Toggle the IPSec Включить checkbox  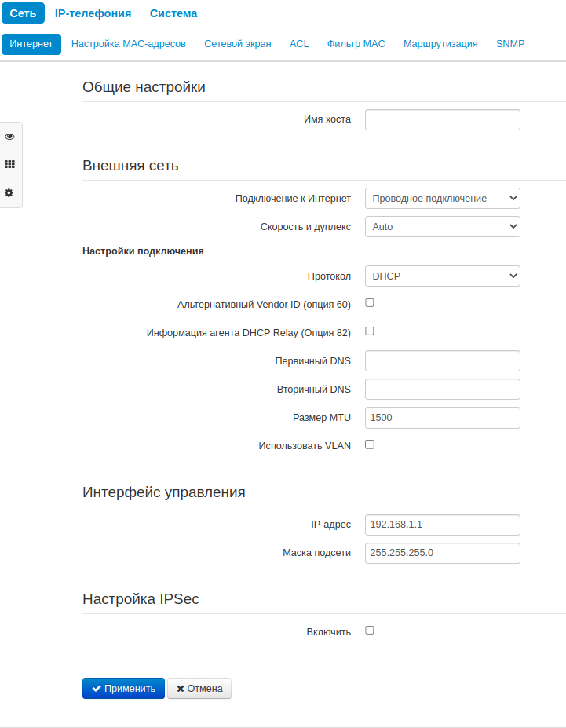click(370, 630)
